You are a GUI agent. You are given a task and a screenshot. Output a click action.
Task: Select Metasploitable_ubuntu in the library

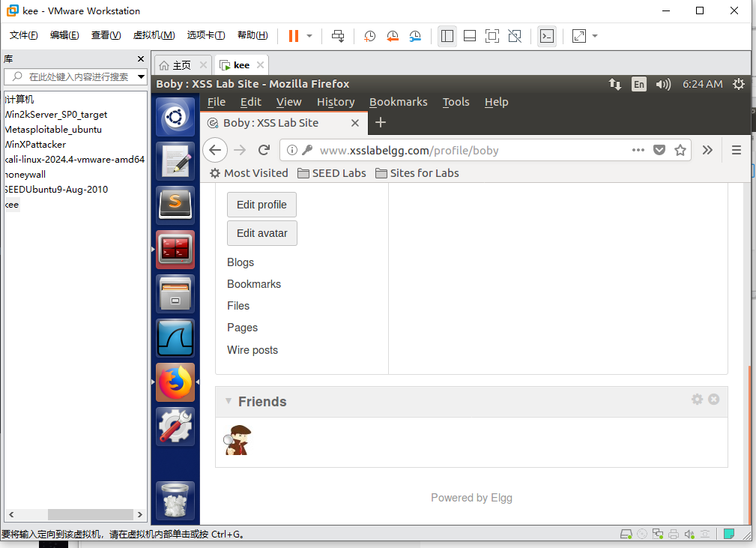(x=53, y=129)
